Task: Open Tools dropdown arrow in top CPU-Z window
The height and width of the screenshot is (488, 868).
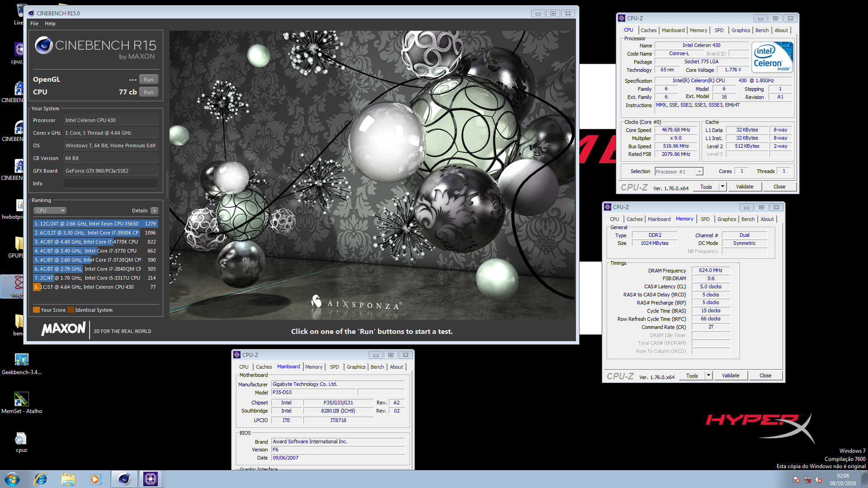Action: tap(722, 187)
